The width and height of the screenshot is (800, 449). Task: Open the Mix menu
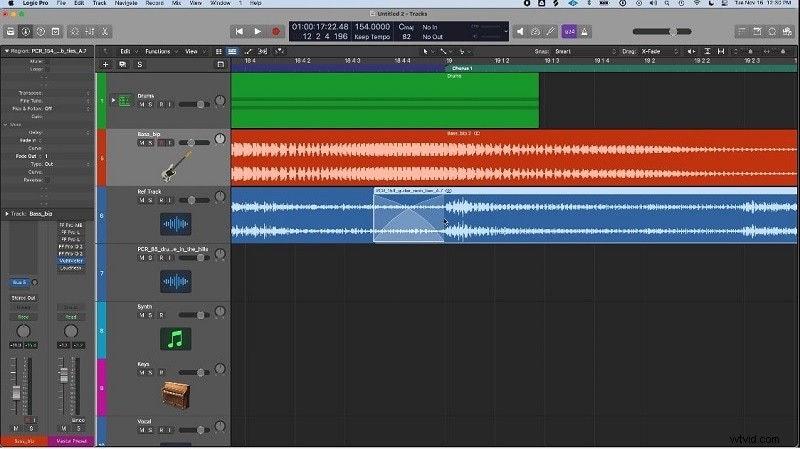point(177,3)
